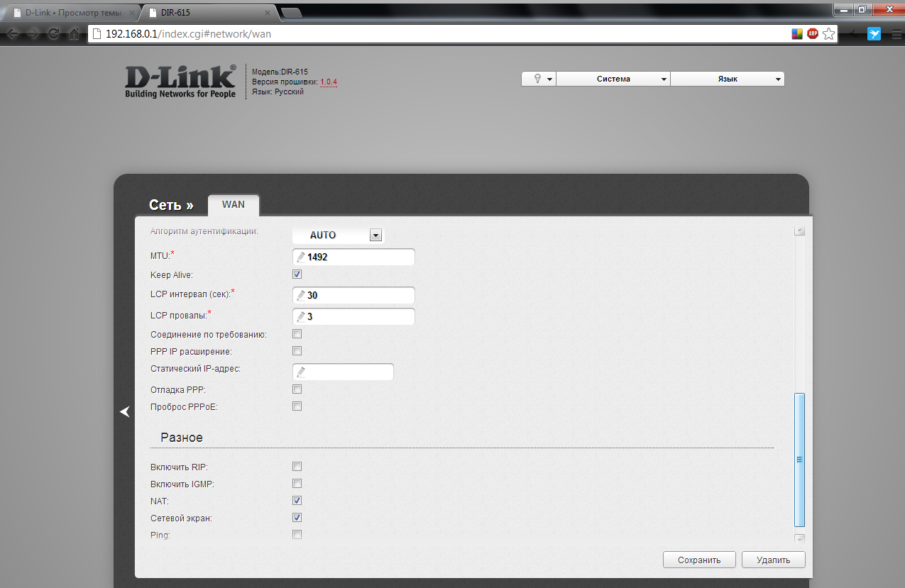Click the Разное section heading
The height and width of the screenshot is (588, 905).
[181, 438]
